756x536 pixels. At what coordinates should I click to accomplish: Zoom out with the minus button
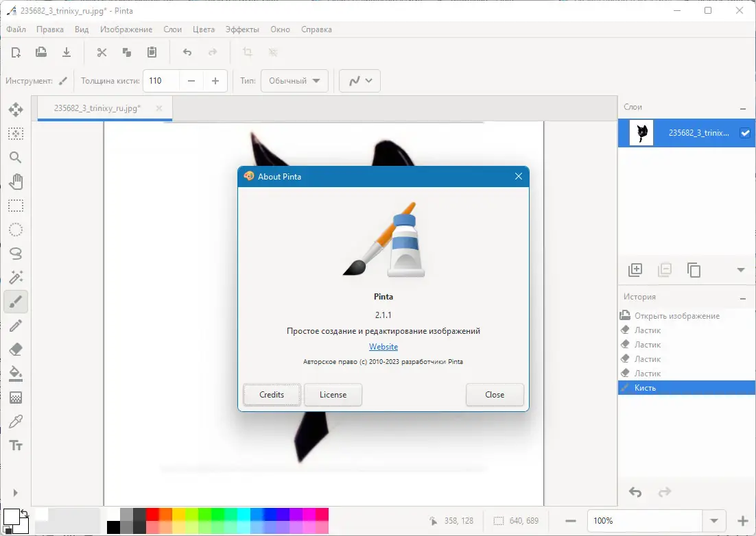click(x=571, y=521)
